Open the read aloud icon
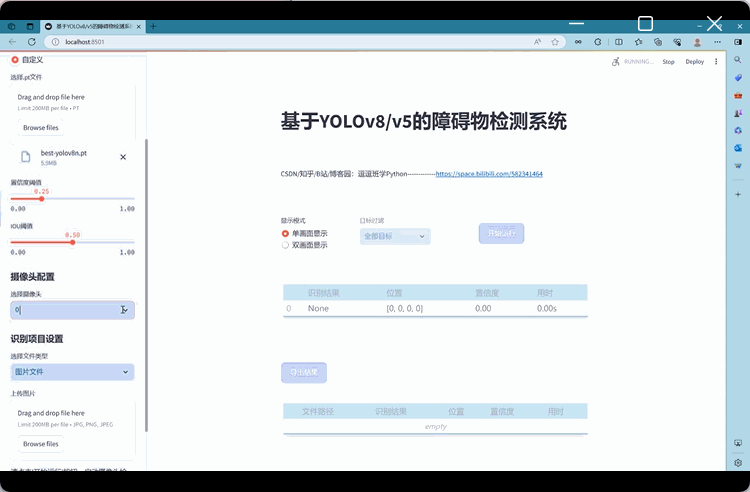 [x=538, y=42]
